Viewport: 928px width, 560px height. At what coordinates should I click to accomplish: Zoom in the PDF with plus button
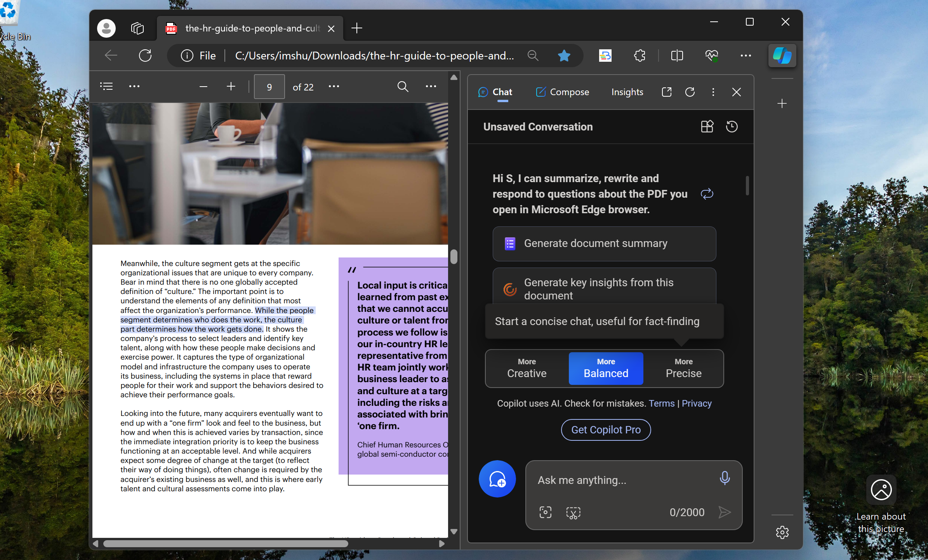(231, 86)
